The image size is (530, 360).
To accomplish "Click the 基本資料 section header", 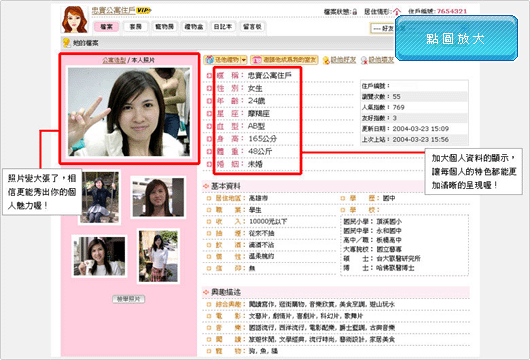I will 226,186.
